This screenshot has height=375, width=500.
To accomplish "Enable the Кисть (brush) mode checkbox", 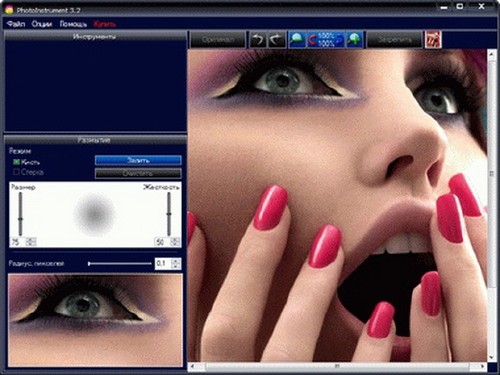I will coord(16,162).
